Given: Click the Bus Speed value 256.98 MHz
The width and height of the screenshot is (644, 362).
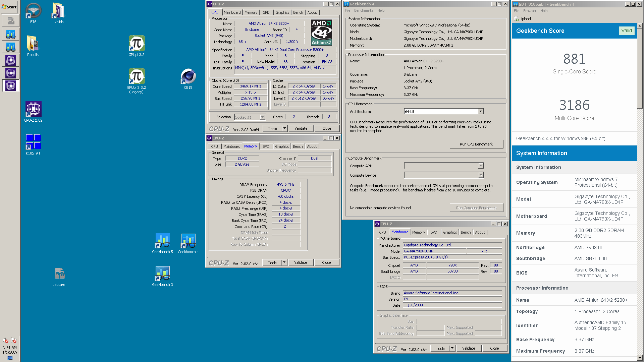Looking at the screenshot, I should (251, 98).
